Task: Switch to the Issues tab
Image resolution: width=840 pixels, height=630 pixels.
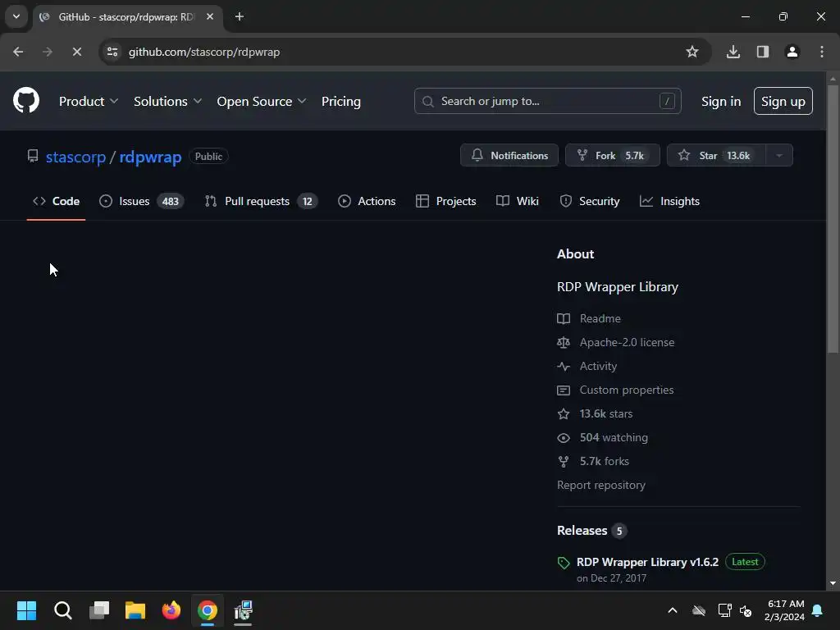Action: (141, 202)
